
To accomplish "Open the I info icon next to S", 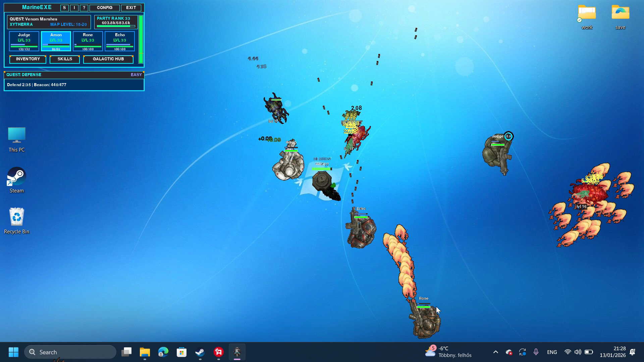I will [x=73, y=8].
